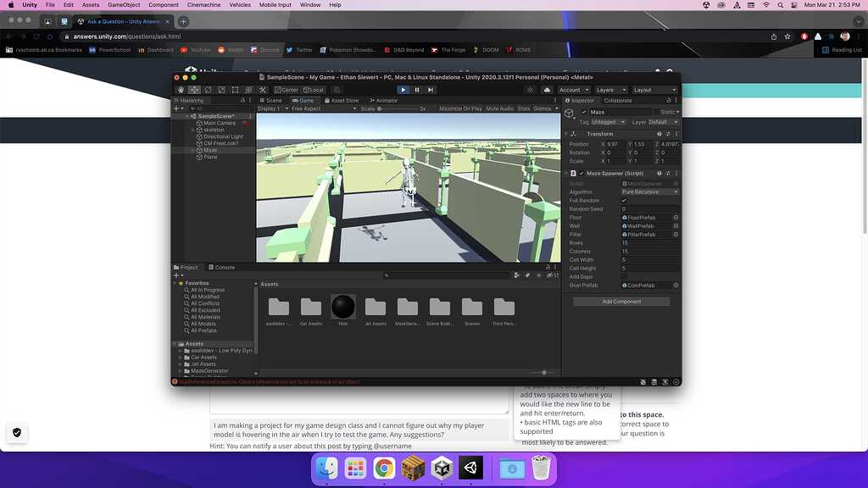Select the Rotate tool

tap(208, 90)
